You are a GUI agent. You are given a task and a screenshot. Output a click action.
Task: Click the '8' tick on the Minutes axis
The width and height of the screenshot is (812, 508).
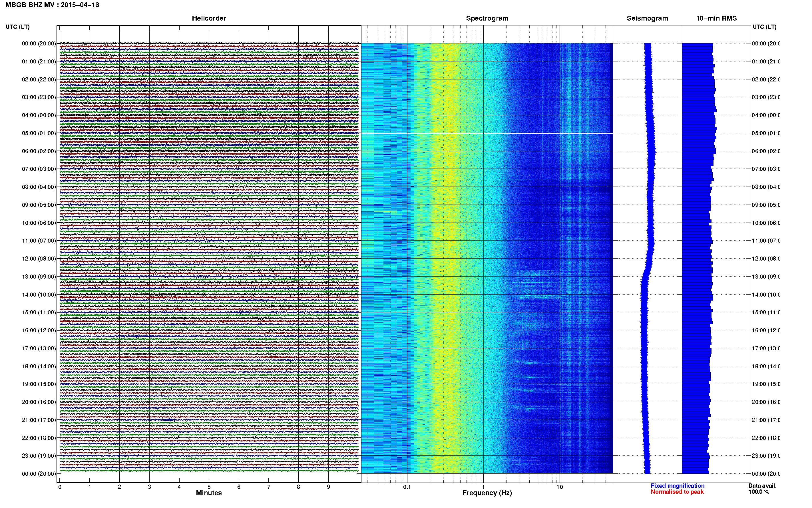click(298, 487)
